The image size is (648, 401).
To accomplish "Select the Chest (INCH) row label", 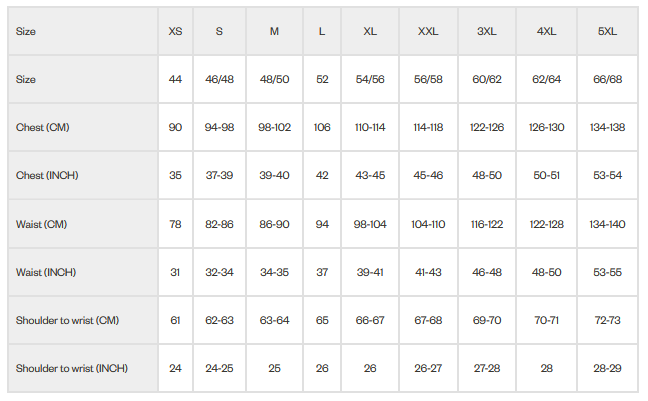I will point(47,175).
